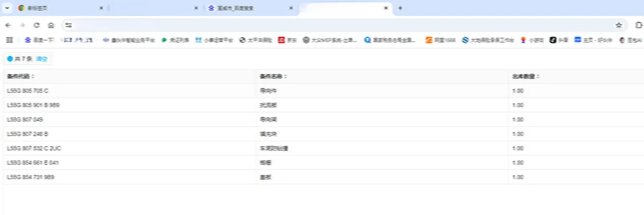Sort by the part name column header
Viewport: 644px width, 215px height.
(273, 76)
